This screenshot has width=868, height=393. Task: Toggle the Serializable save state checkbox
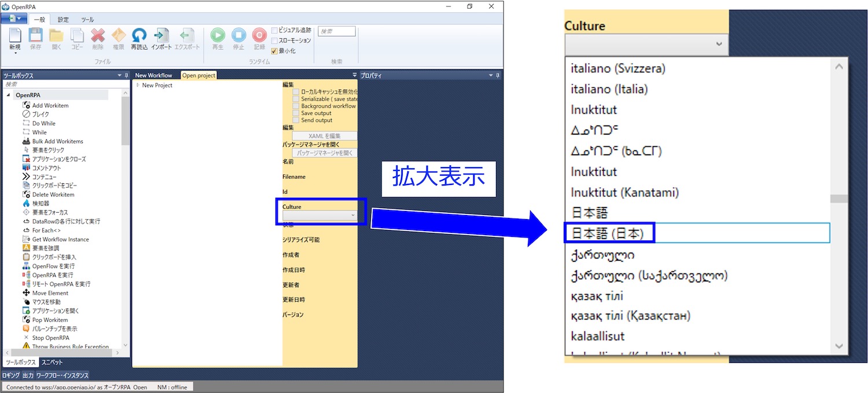[296, 99]
